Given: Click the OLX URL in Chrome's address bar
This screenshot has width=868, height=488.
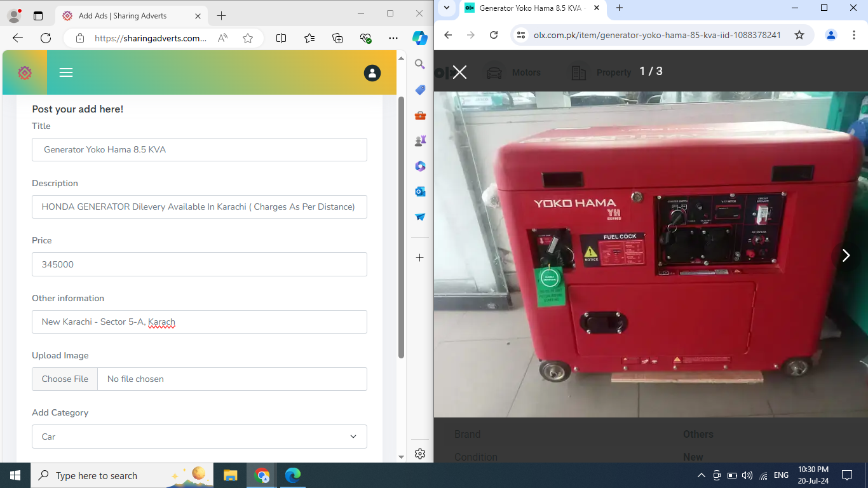Looking at the screenshot, I should point(657,35).
